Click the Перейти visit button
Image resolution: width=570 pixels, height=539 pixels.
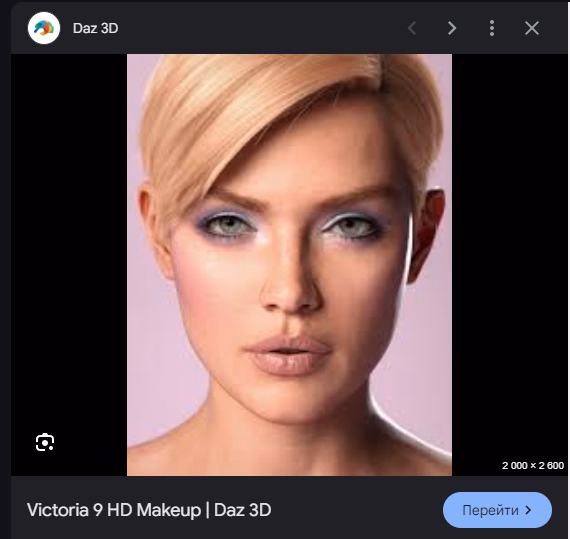click(497, 510)
